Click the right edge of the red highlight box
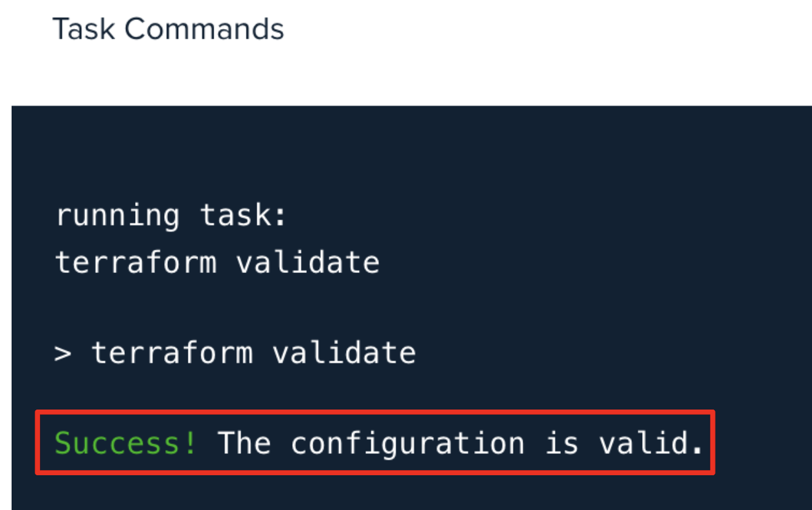 pyautogui.click(x=714, y=443)
